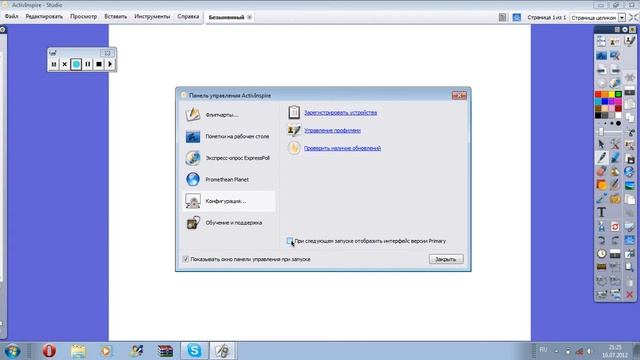Pick the yellow color swatch
Screen dimensions: 640x360
[x=611, y=94]
